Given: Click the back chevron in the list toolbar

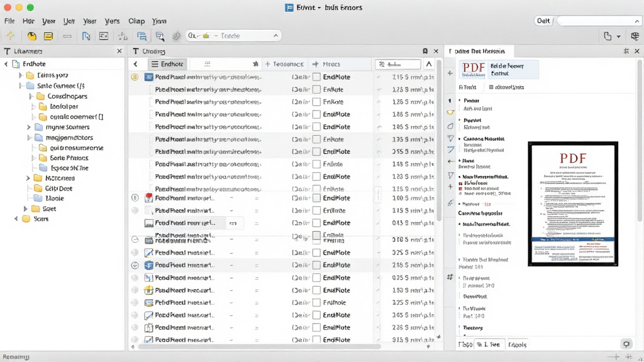Looking at the screenshot, I should point(136,64).
